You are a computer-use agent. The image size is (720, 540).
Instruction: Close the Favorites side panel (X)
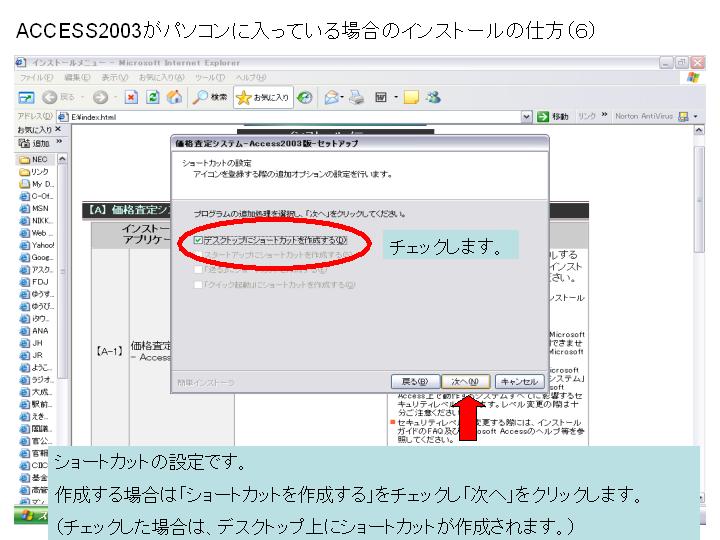(58, 129)
